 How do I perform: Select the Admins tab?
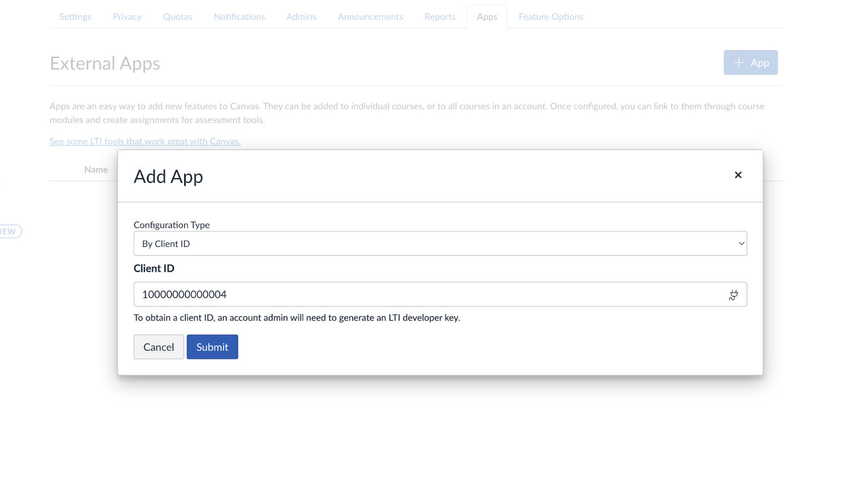click(x=301, y=16)
